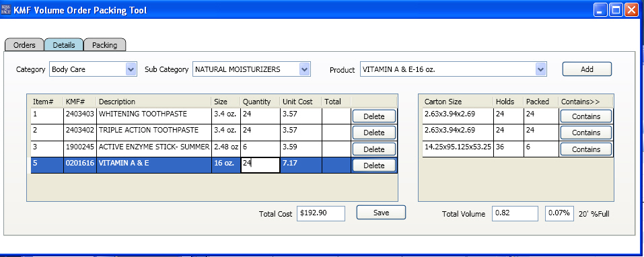Screen dimensions: 644x257
Task: Click the Holds column header
Action: click(x=509, y=102)
